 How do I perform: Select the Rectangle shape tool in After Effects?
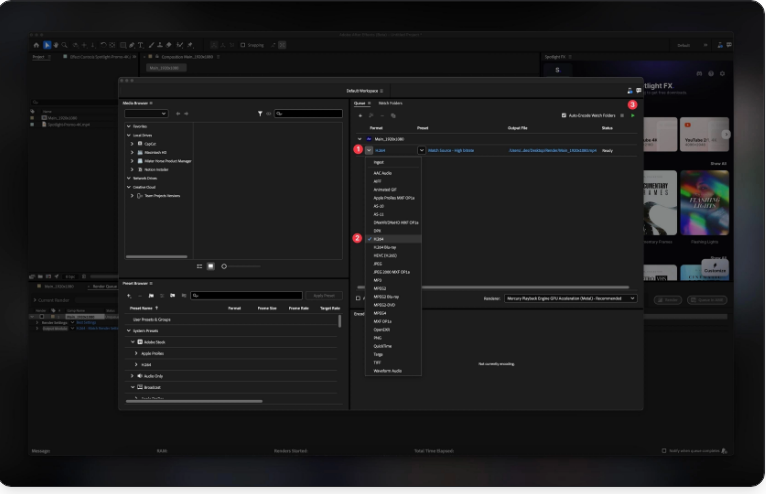pyautogui.click(x=123, y=45)
